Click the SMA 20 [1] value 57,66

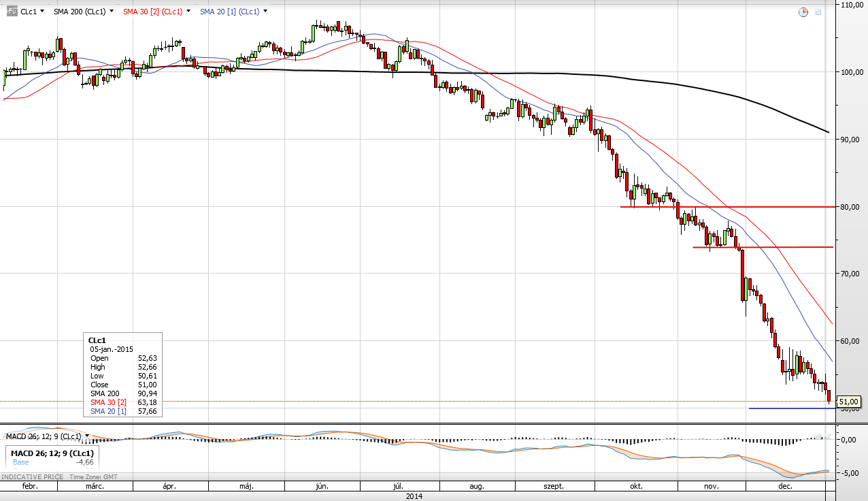147,411
